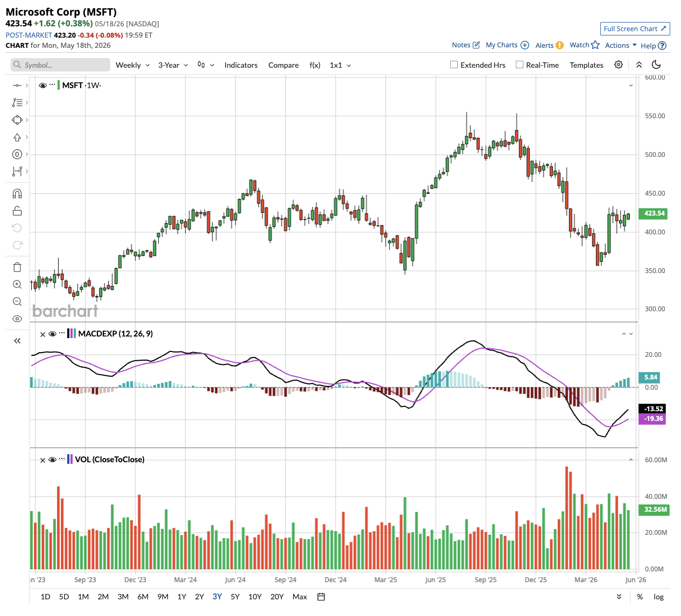Open the chart settings gear icon
Viewport: 681px width, 616px height.
click(x=619, y=65)
